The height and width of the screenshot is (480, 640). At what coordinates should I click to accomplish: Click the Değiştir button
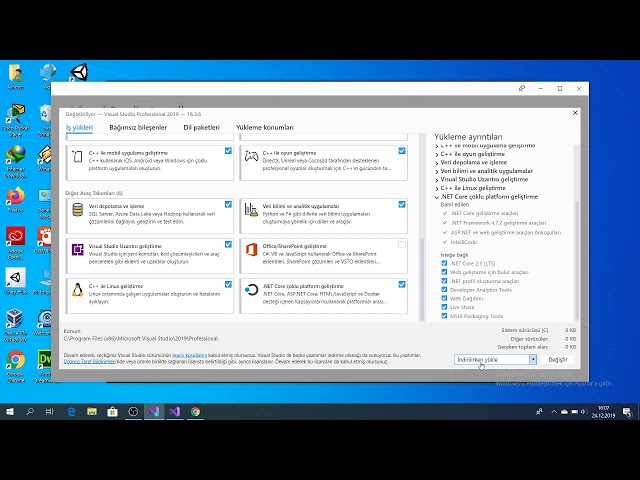coord(558,359)
